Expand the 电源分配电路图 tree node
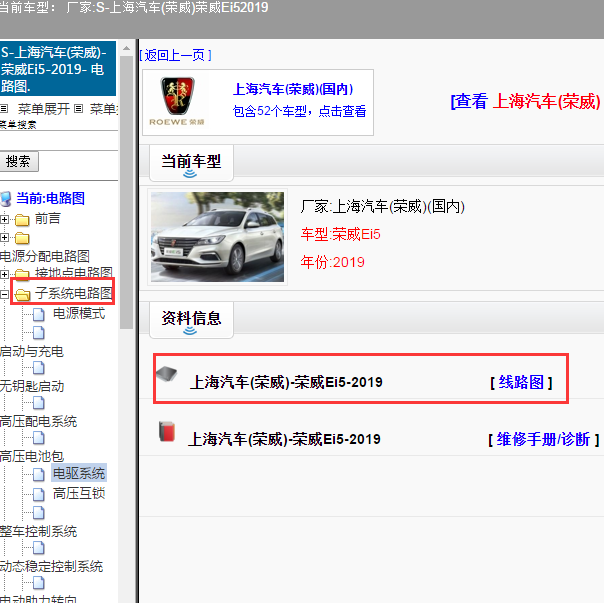The width and height of the screenshot is (604, 603). [4, 237]
